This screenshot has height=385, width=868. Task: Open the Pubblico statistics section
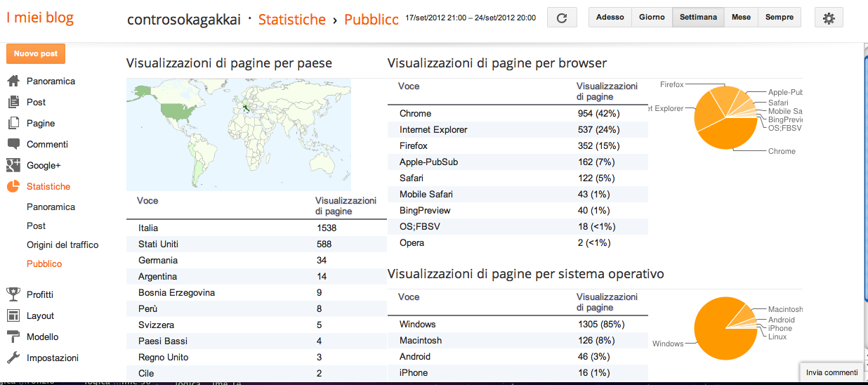click(x=44, y=264)
